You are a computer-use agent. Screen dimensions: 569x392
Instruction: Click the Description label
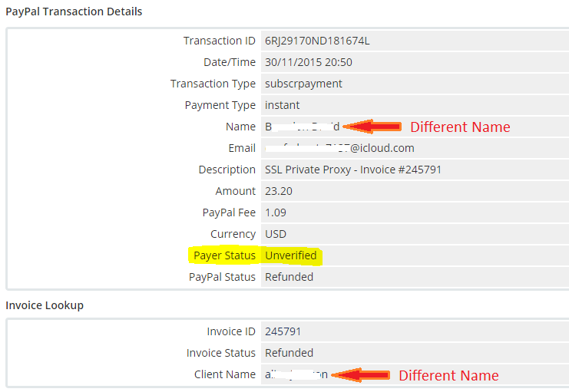227,170
